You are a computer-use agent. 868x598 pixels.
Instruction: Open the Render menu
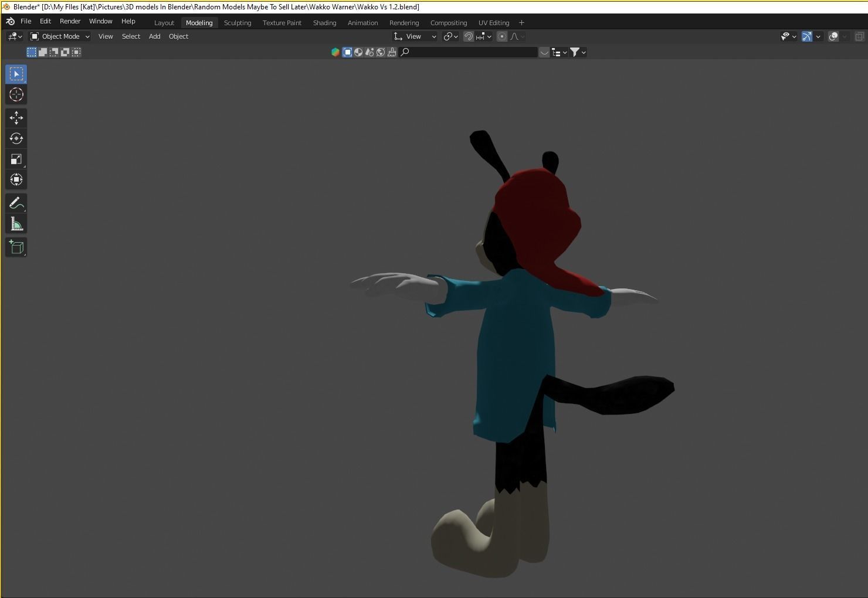click(70, 21)
